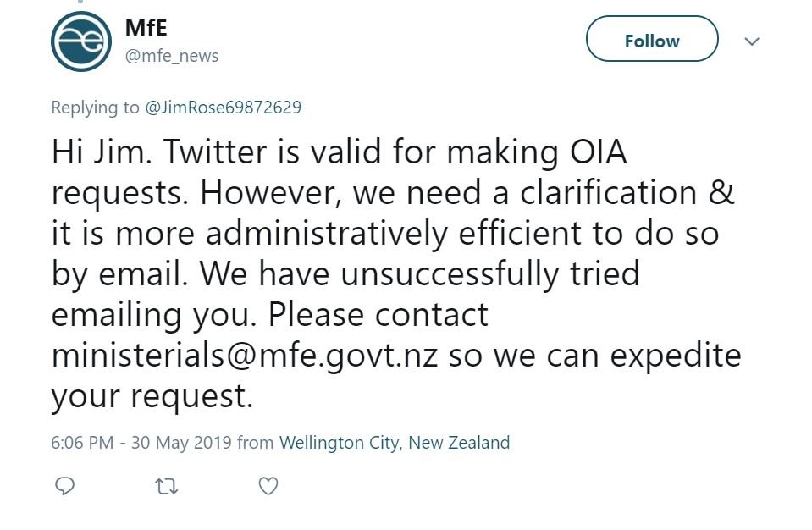812x530 pixels.
Task: Open the 6:06 PM - 30 May 2019 timestamp
Action: coord(141,442)
